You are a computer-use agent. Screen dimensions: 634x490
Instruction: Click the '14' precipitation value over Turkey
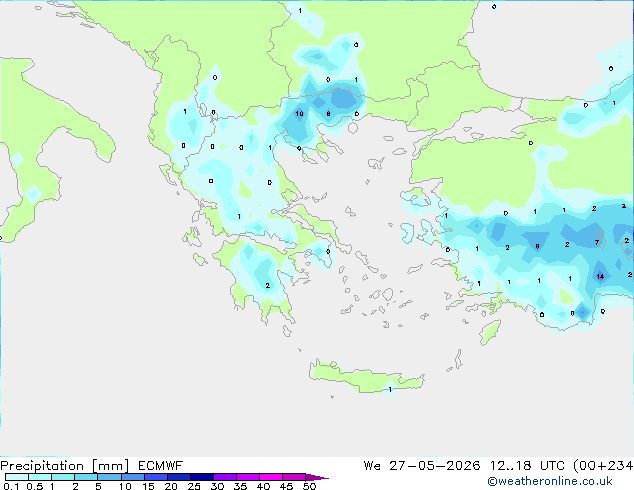tap(600, 277)
